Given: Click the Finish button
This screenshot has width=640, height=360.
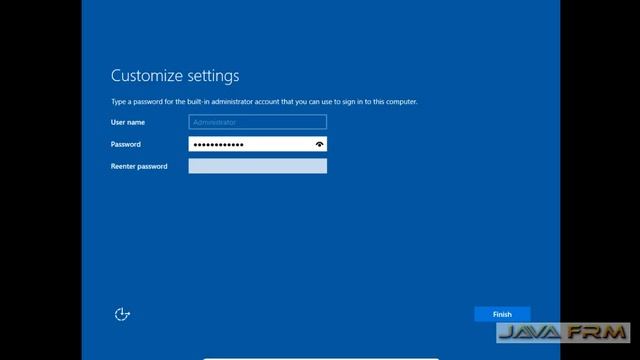Looking at the screenshot, I should click(502, 314).
